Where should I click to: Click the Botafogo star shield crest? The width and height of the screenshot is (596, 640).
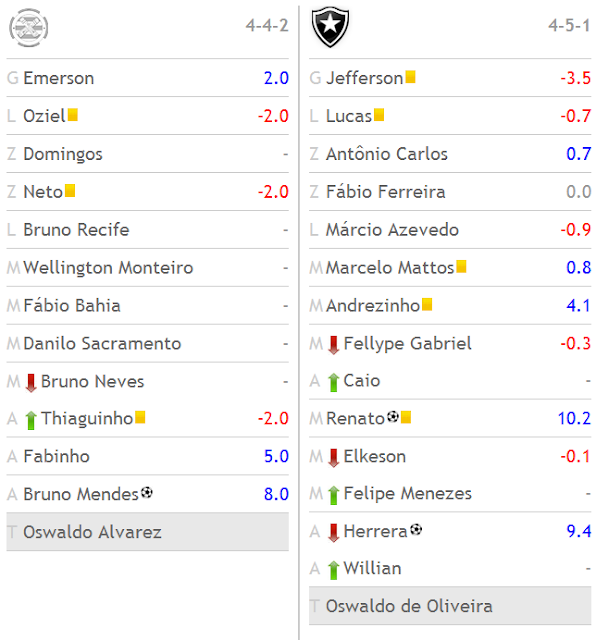click(330, 27)
